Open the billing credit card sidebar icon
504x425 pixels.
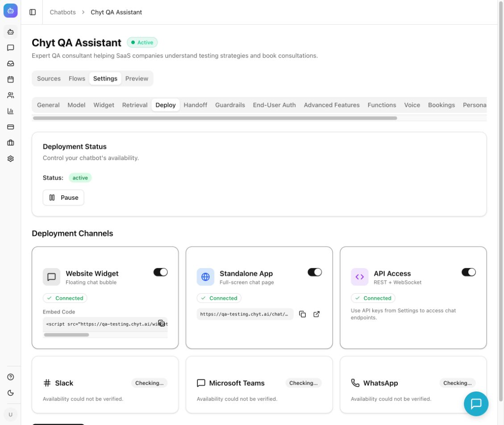(11, 127)
